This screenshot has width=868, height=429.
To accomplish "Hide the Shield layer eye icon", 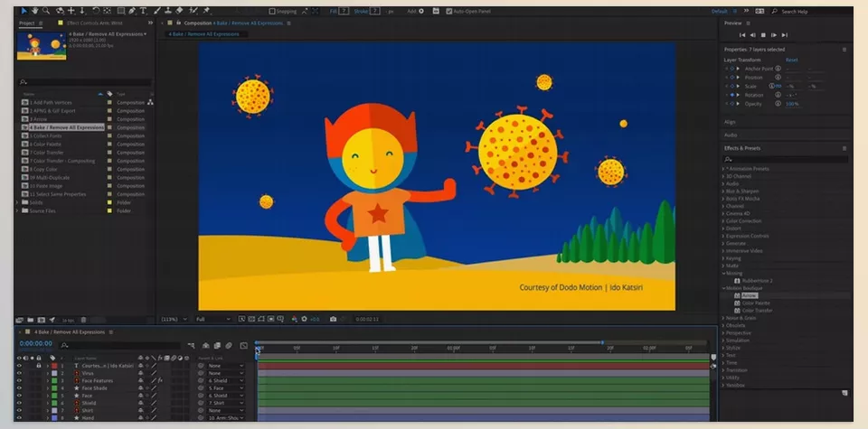I will pyautogui.click(x=19, y=403).
